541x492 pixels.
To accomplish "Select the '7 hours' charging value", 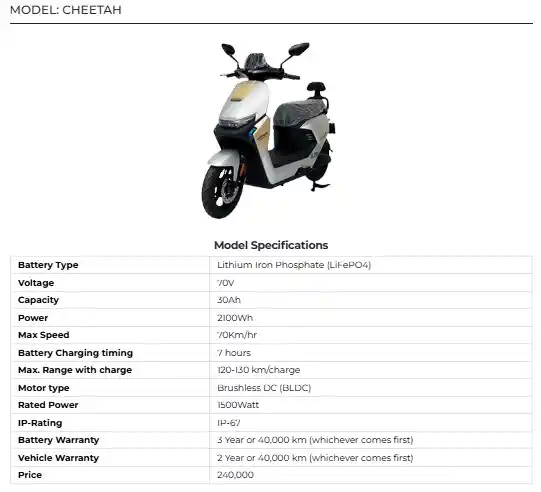I will tap(234, 353).
